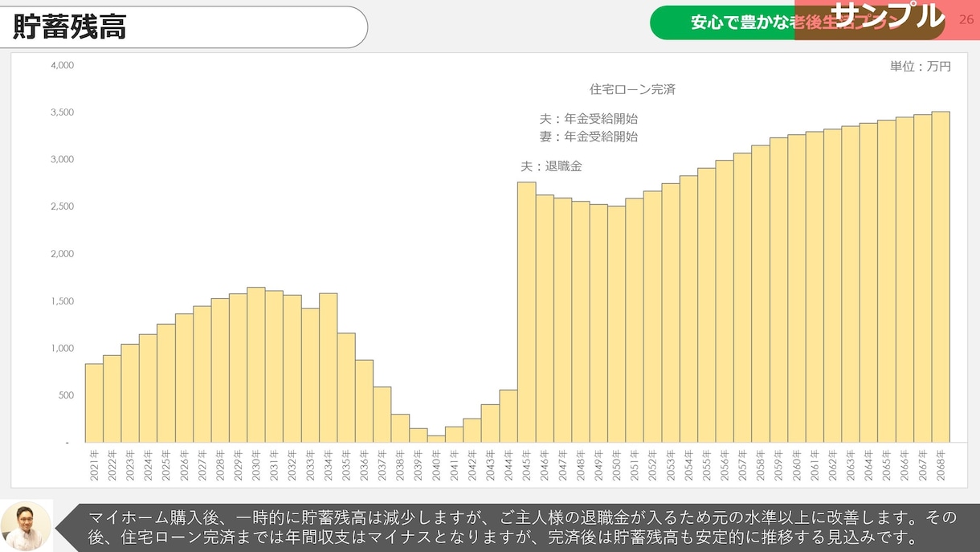Click the 2040年 x-axis label
This screenshot has width=980, height=552.
pyautogui.click(x=436, y=464)
